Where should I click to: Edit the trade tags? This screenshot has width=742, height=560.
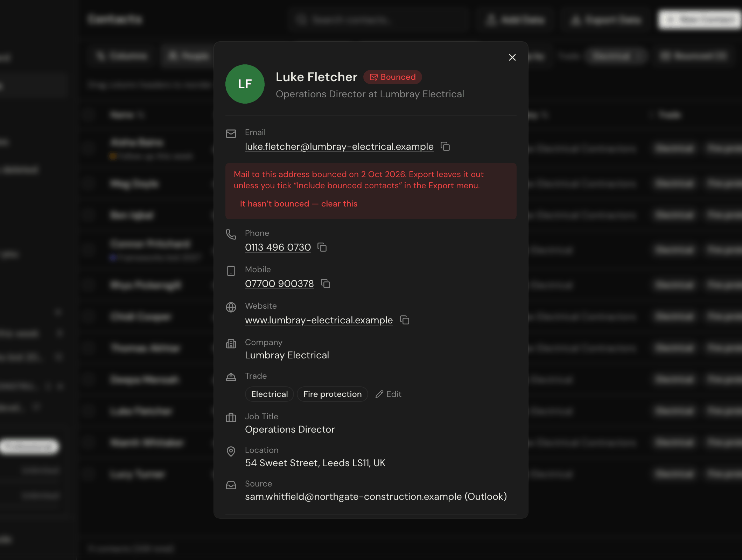(x=388, y=394)
